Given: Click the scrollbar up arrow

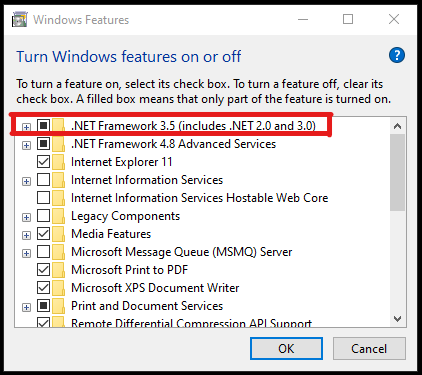Looking at the screenshot, I should (x=397, y=126).
